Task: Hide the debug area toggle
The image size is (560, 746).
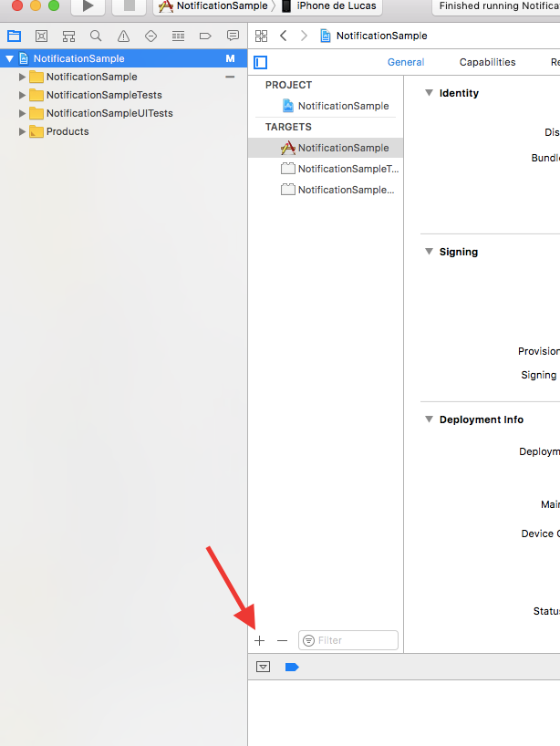Action: tap(263, 667)
